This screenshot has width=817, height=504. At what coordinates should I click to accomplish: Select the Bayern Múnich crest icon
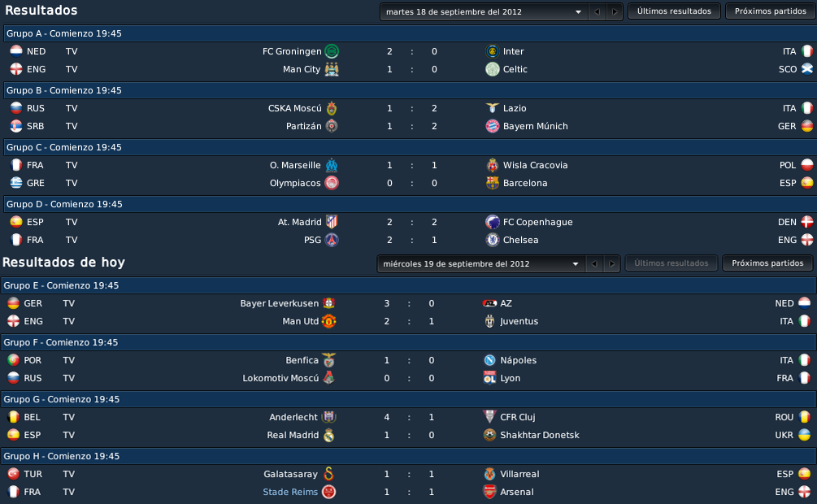(x=493, y=126)
